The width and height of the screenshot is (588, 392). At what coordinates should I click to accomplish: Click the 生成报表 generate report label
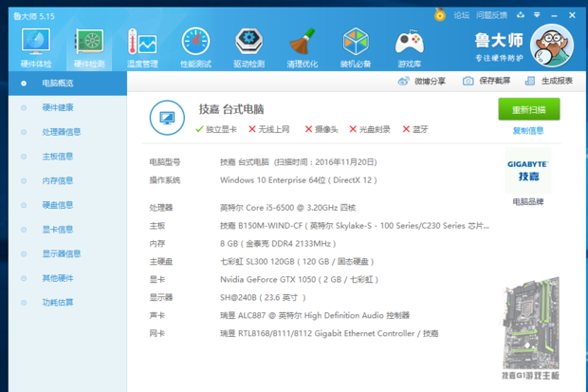pos(557,81)
